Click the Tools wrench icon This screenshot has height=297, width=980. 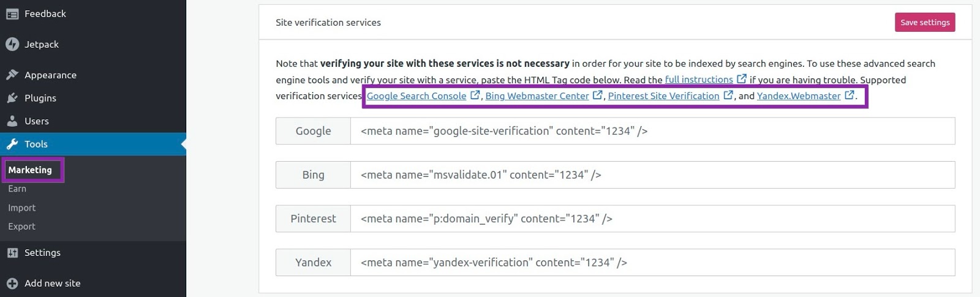point(12,145)
